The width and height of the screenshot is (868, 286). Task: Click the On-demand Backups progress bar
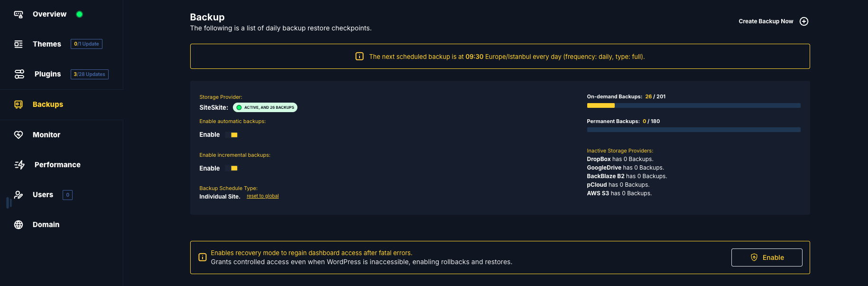[693, 105]
